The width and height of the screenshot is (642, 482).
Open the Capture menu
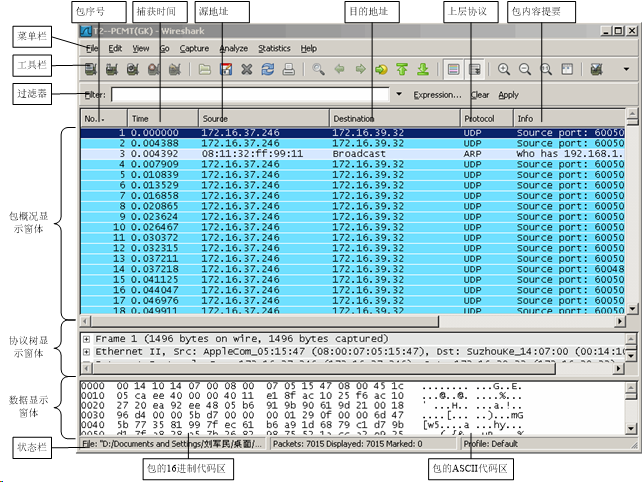[194, 48]
